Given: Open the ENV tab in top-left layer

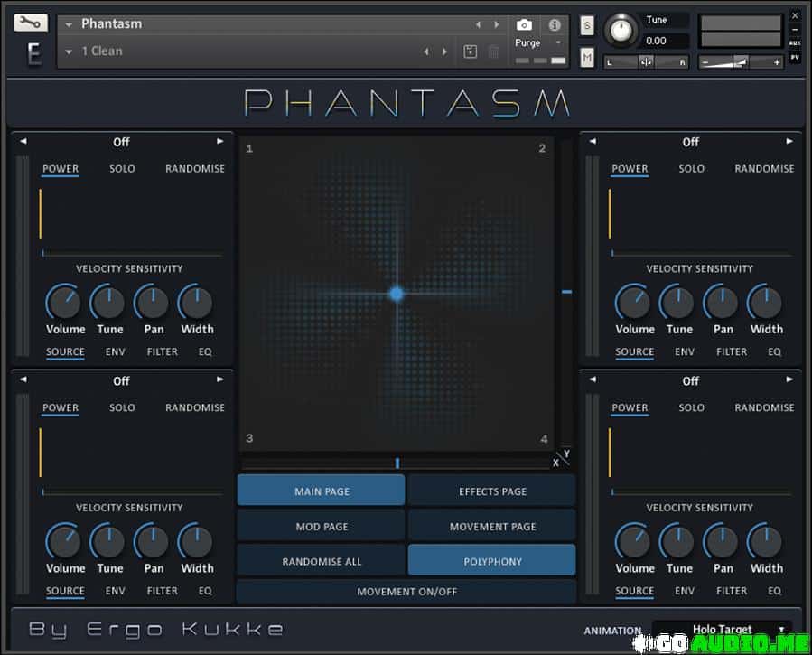Looking at the screenshot, I should pos(116,351).
